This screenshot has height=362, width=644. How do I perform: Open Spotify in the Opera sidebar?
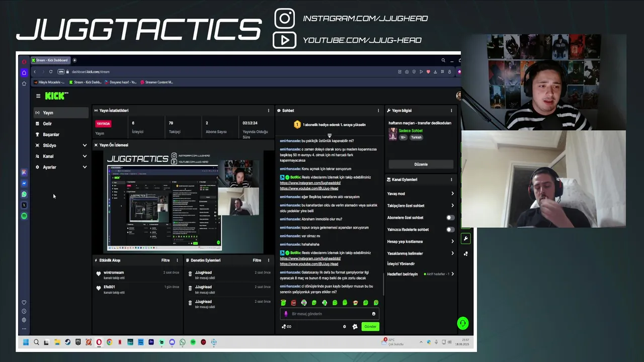24,216
